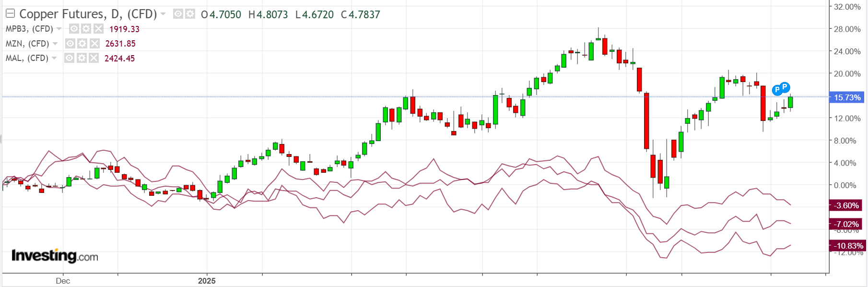Viewport: 868px width, 287px height.
Task: Click the low price L4.6720
Action: [x=315, y=15]
